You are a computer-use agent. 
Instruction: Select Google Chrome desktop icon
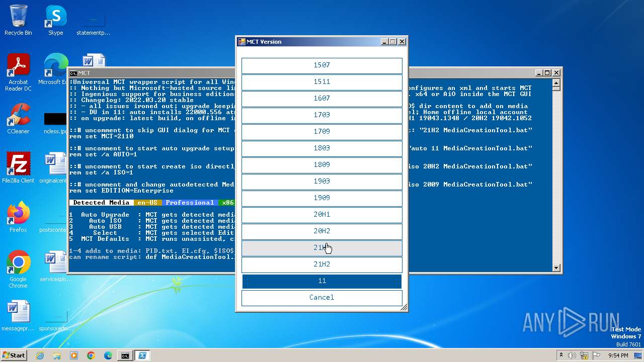pos(18,269)
